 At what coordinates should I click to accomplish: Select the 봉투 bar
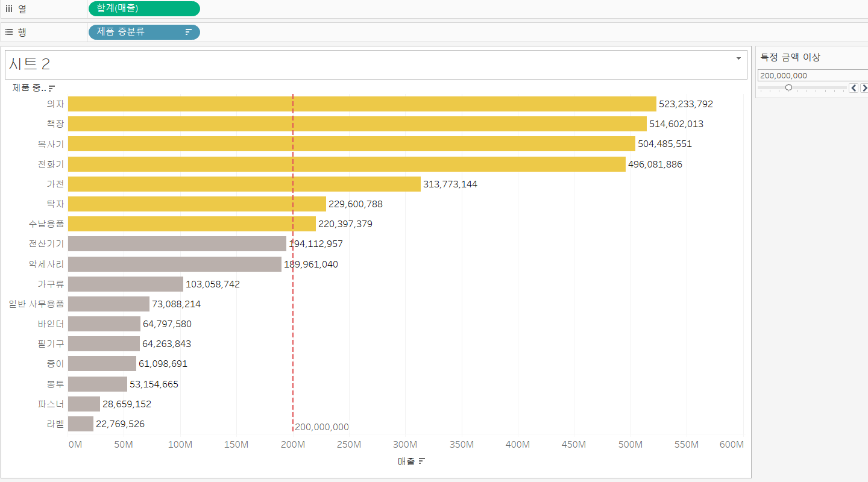[98, 384]
